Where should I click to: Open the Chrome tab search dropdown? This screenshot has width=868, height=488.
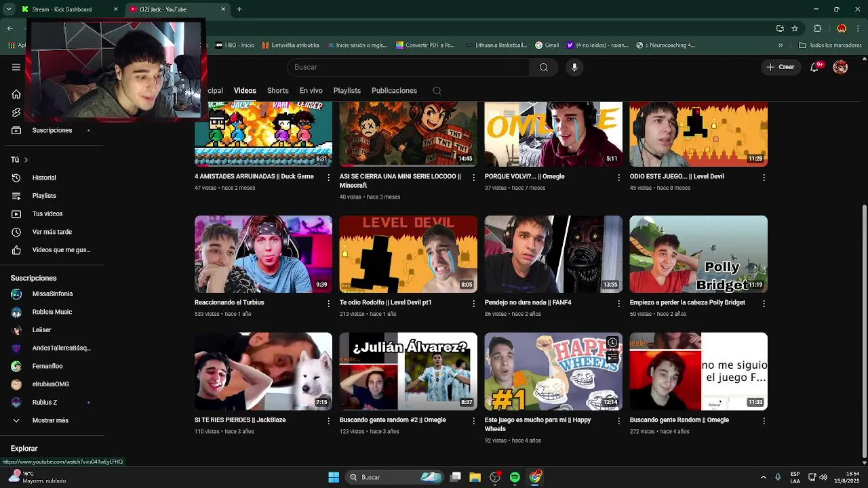9,9
